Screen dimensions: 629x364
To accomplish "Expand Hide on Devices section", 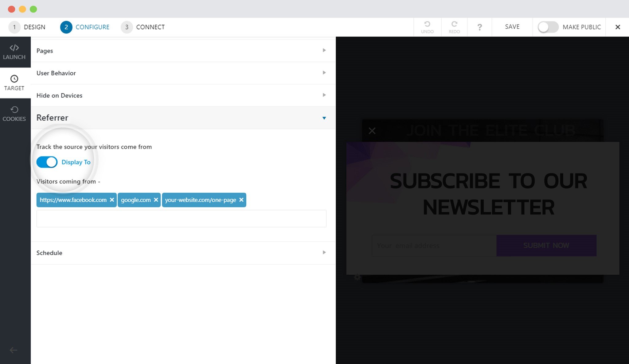I will [x=183, y=95].
